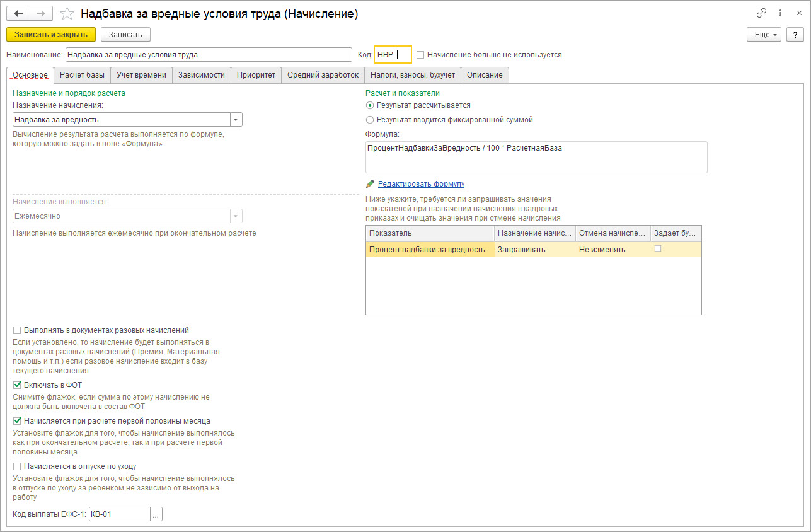
Task: Go to the 'Приоритет' tab
Action: click(x=256, y=75)
